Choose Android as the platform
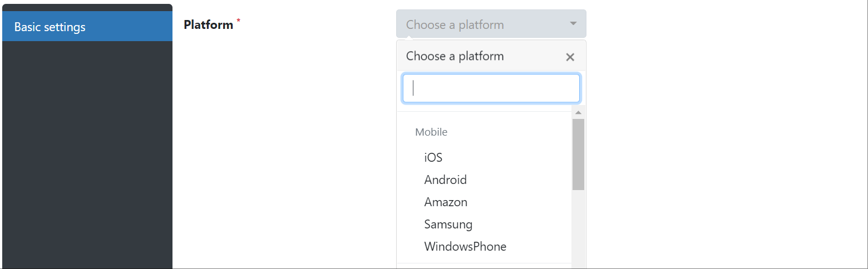 pyautogui.click(x=445, y=180)
